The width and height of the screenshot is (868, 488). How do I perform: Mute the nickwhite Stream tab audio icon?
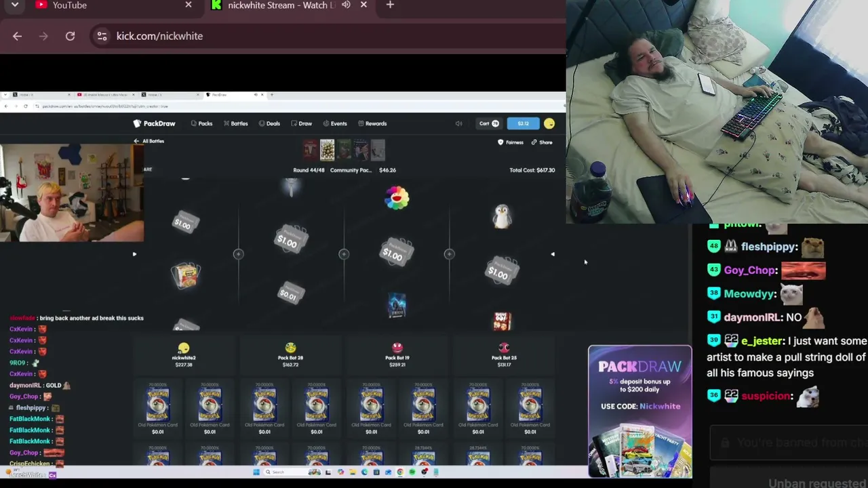point(346,5)
